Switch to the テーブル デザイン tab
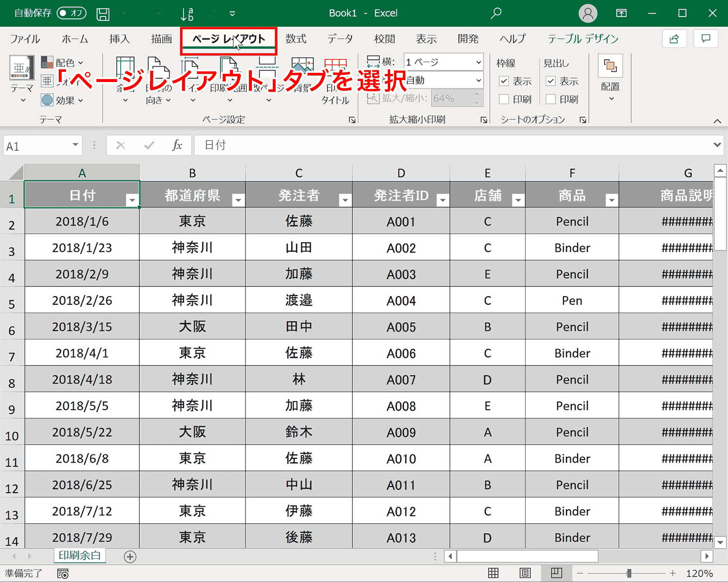The image size is (728, 582). (583, 39)
